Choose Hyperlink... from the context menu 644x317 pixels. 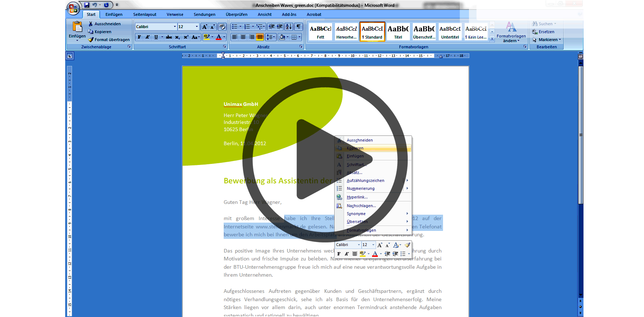[x=357, y=197]
